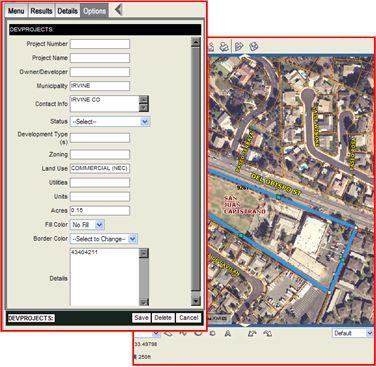Switch to the Results tab
The width and height of the screenshot is (376, 367).
(x=41, y=11)
